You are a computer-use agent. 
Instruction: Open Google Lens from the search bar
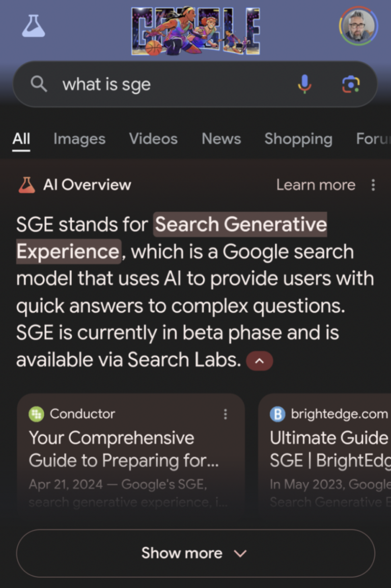(x=350, y=84)
